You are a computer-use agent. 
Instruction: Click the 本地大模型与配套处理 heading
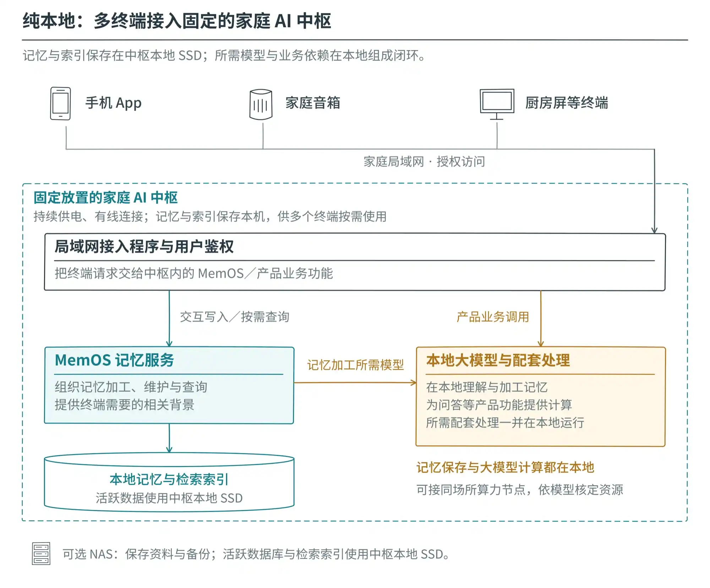click(x=498, y=360)
